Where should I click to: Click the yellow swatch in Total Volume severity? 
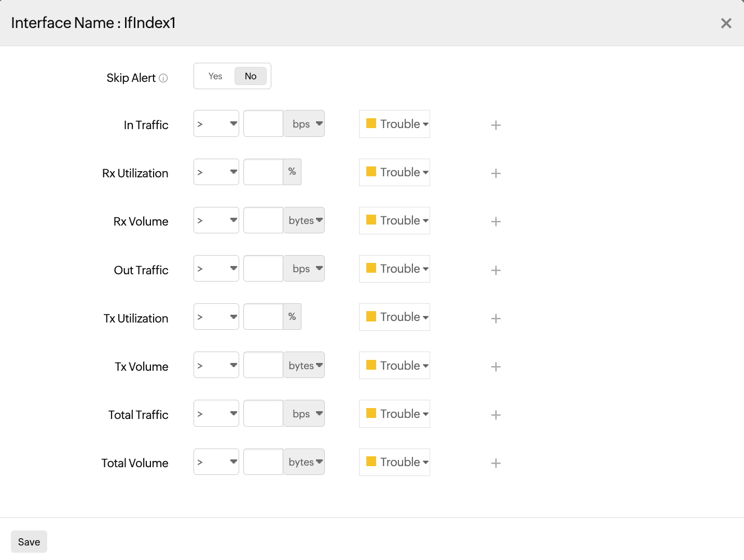point(371,461)
